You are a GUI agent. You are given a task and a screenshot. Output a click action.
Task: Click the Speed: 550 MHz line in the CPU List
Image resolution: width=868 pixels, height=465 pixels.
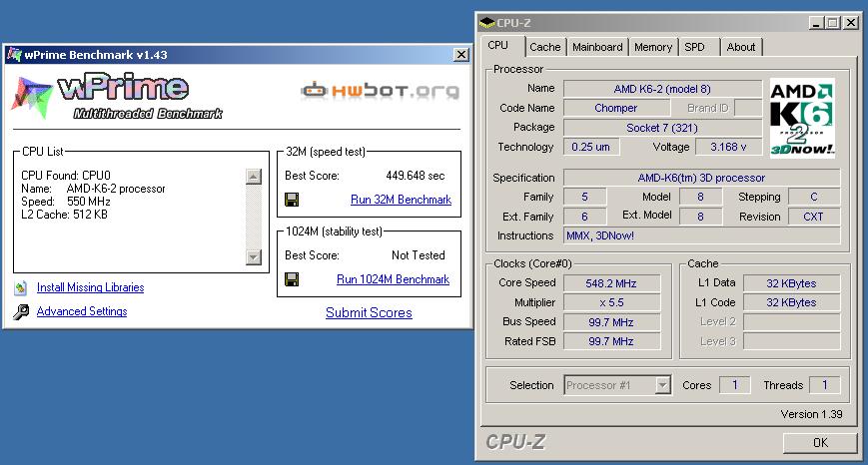click(66, 202)
